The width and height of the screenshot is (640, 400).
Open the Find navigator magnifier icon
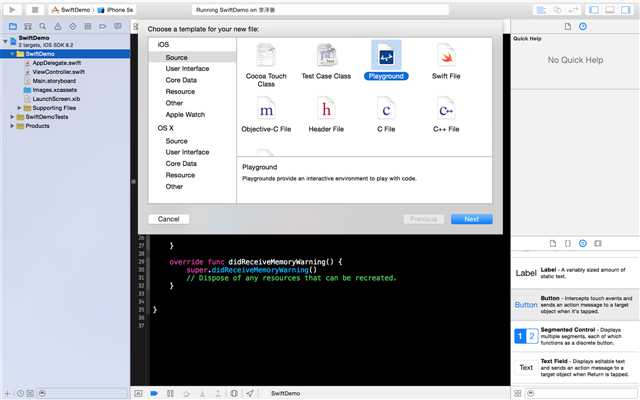click(43, 27)
